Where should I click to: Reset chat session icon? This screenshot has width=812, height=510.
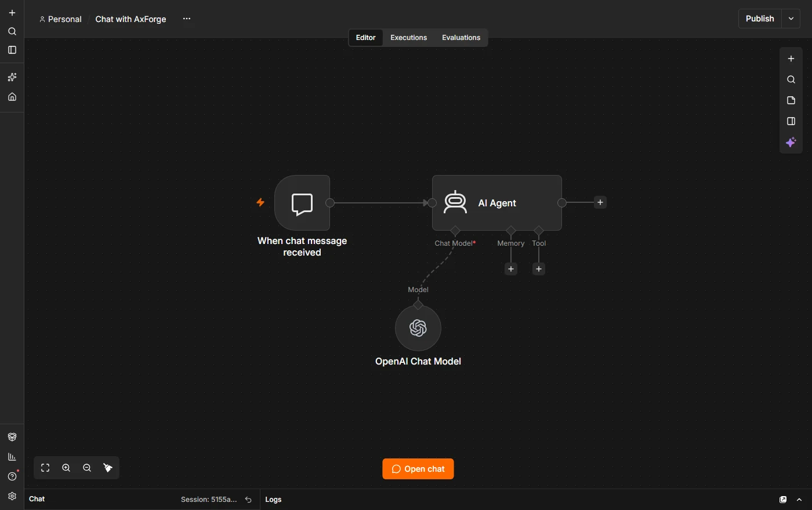click(x=248, y=500)
